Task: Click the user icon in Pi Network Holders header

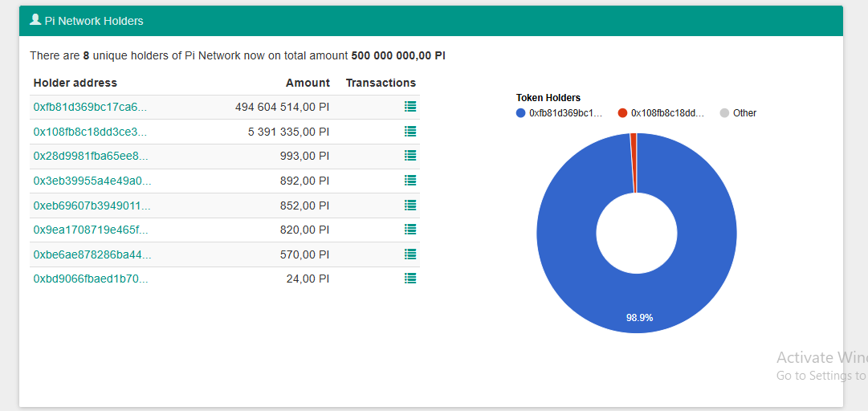Action: click(35, 20)
